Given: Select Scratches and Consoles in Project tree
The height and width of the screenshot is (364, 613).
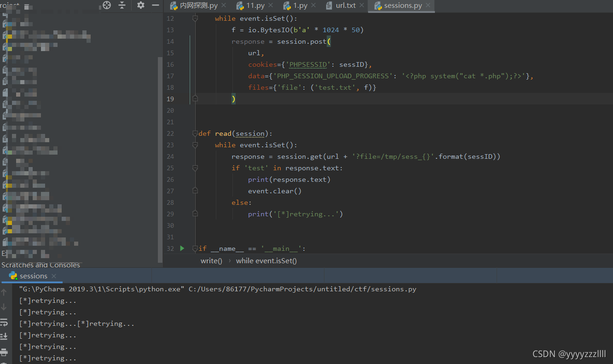Looking at the screenshot, I should pyautogui.click(x=40, y=265).
